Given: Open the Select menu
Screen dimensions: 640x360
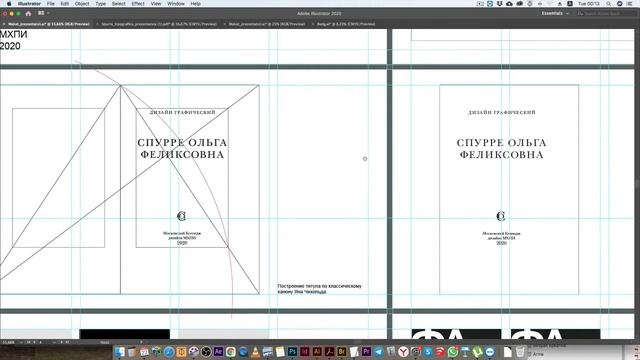Looking at the screenshot, I should tap(118, 4).
